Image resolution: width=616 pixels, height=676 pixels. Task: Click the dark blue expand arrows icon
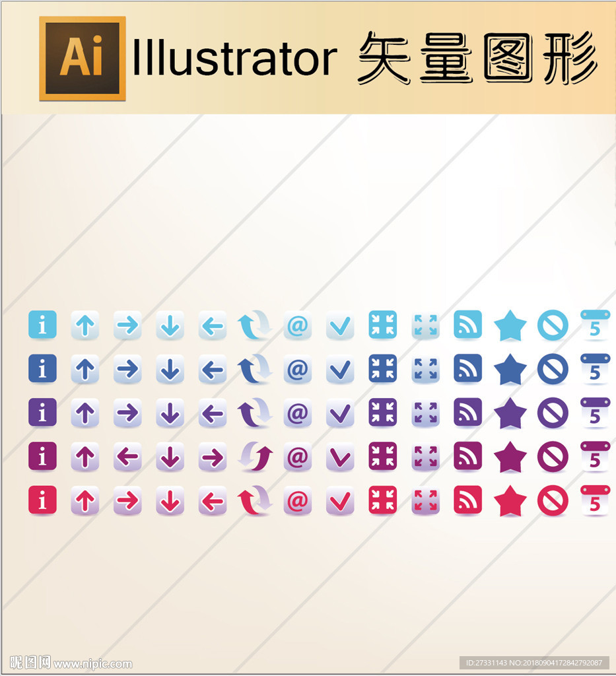[425, 368]
